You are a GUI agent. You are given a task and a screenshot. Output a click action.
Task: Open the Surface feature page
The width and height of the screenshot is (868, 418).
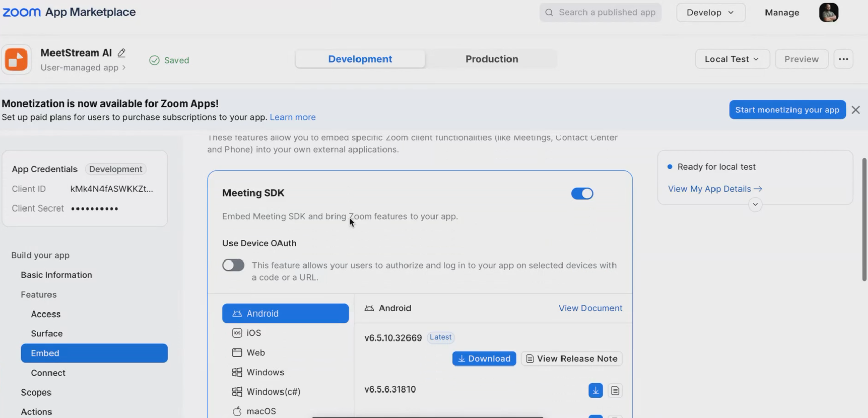tap(46, 333)
